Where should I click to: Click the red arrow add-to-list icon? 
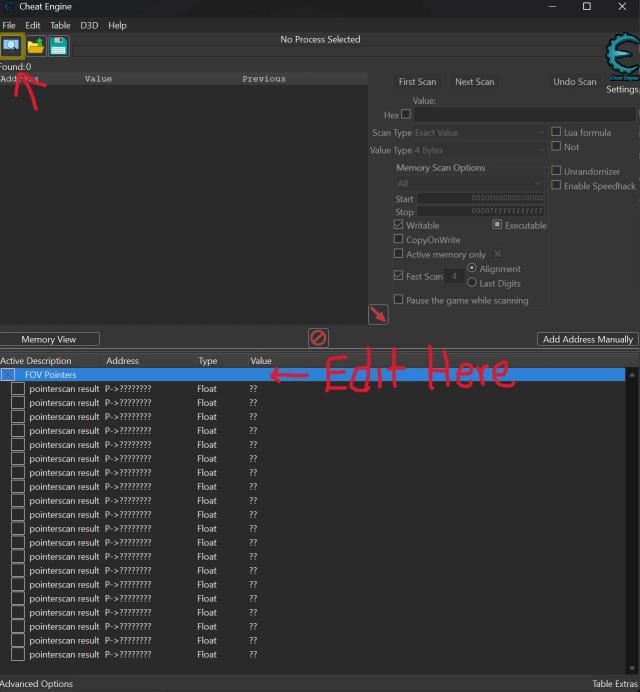coord(378,314)
